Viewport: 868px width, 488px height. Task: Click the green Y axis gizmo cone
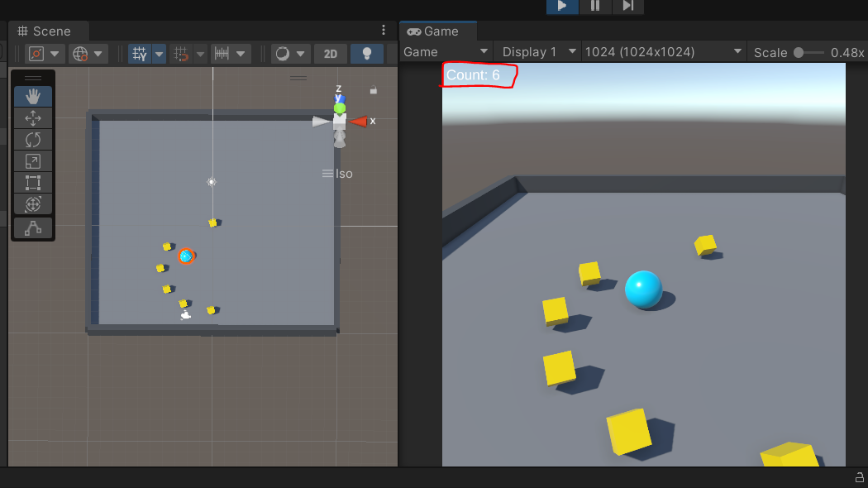point(339,108)
